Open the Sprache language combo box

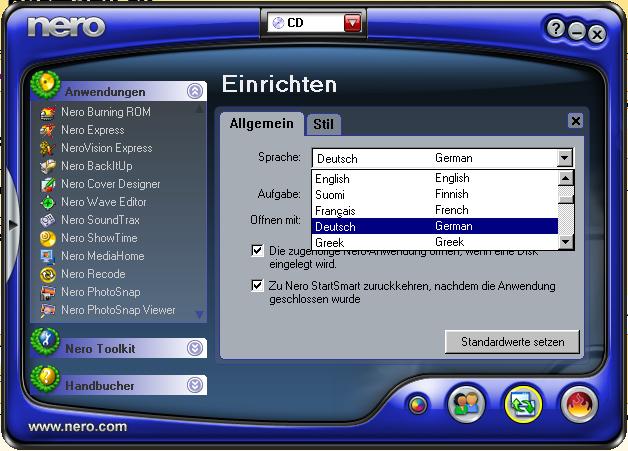[x=443, y=158]
